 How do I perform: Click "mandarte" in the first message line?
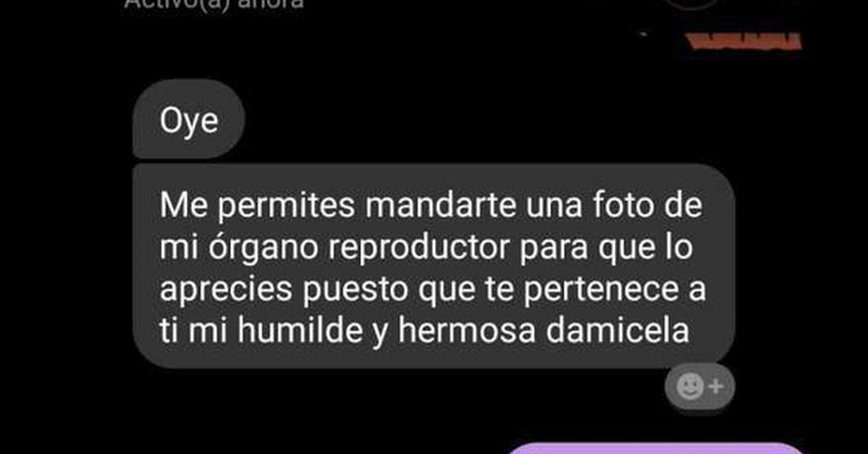tap(441, 205)
